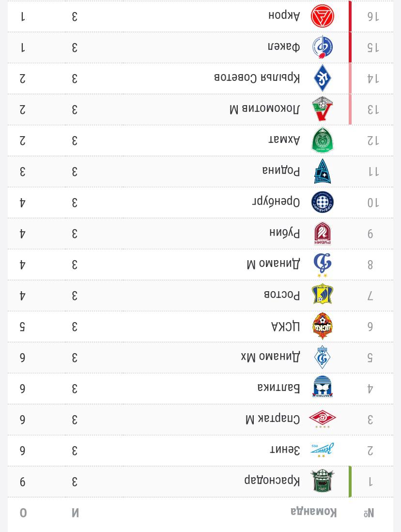Click the Балтика club crest
The width and height of the screenshot is (401, 532).
[322, 387]
